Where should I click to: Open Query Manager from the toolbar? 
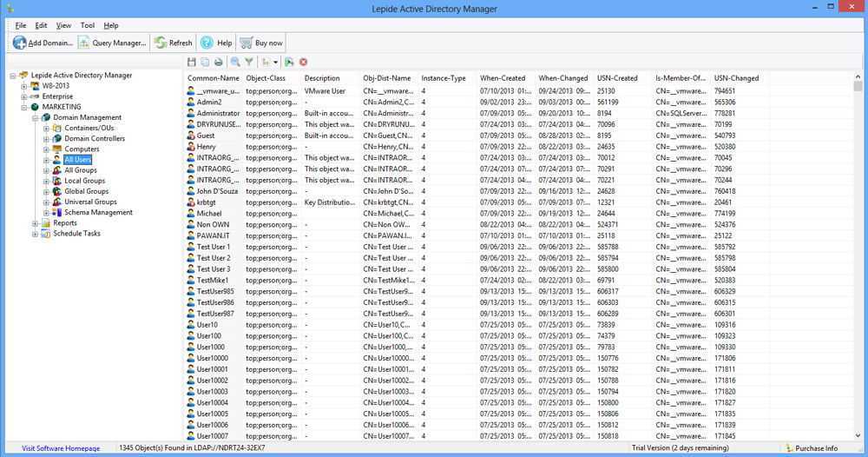pos(112,43)
